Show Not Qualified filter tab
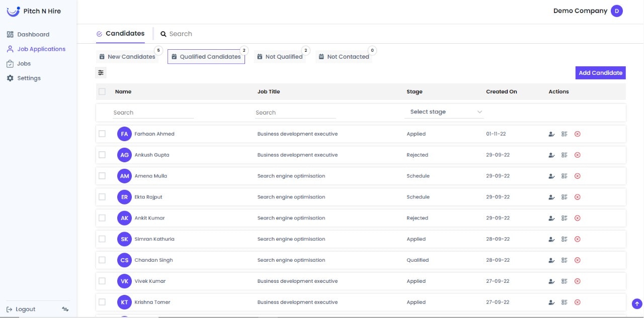 point(280,57)
